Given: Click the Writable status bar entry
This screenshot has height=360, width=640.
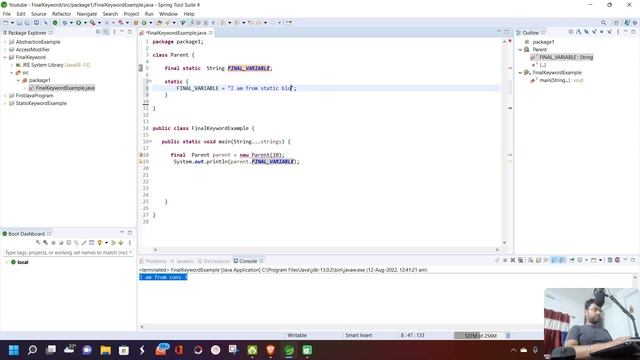Looking at the screenshot, I should click(x=297, y=336).
